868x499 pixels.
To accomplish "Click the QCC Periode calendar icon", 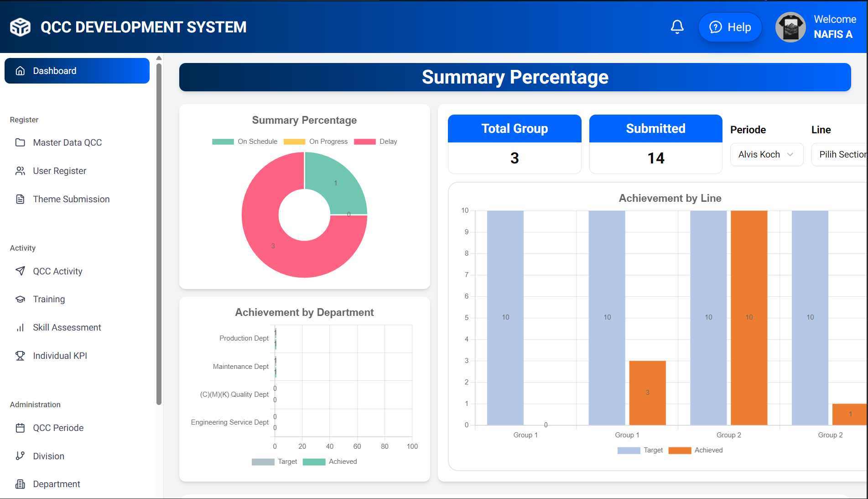I will click(20, 428).
